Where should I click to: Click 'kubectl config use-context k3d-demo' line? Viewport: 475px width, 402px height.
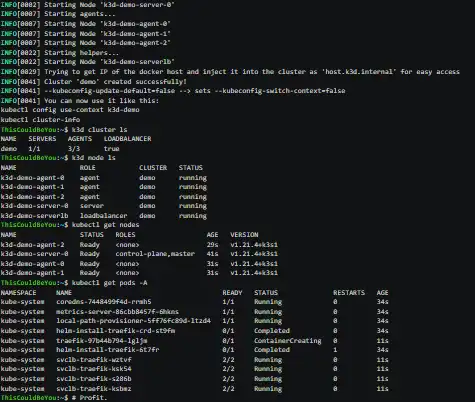tap(70, 110)
